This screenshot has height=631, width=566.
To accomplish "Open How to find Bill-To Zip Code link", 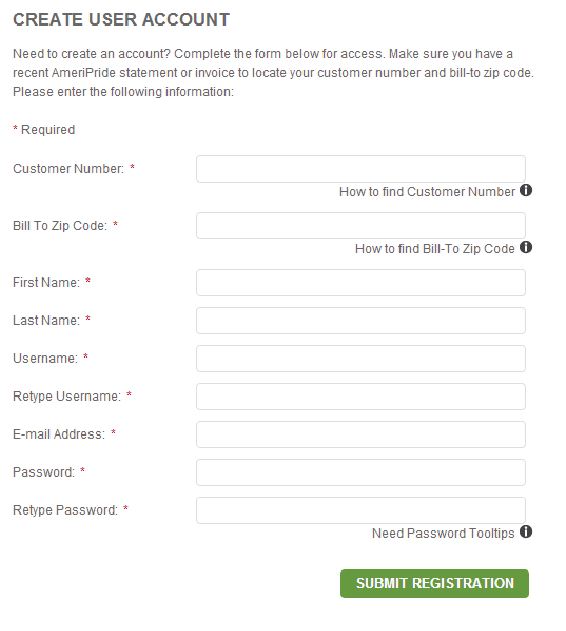I will 435,249.
